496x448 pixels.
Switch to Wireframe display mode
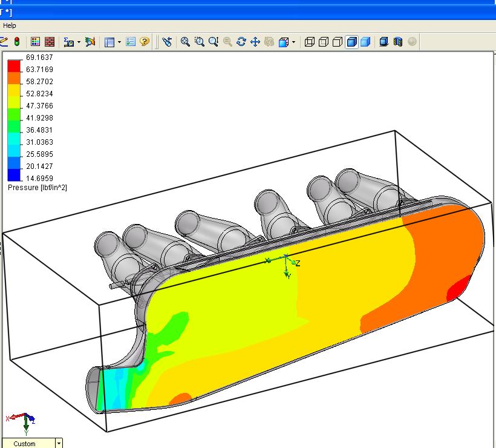pos(310,42)
